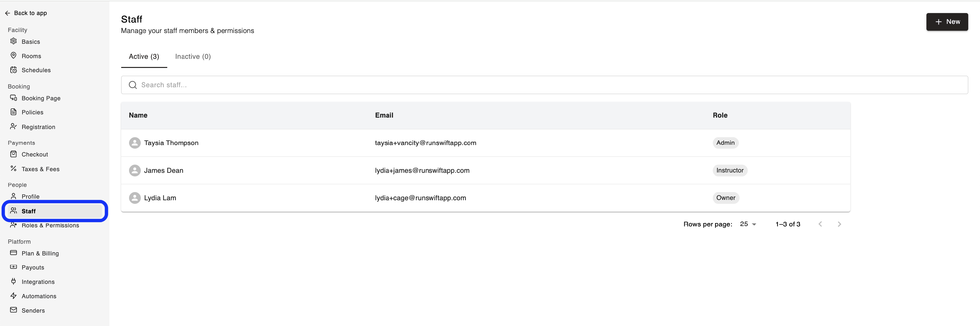Click the Owner role badge
The height and width of the screenshot is (326, 980).
(726, 198)
